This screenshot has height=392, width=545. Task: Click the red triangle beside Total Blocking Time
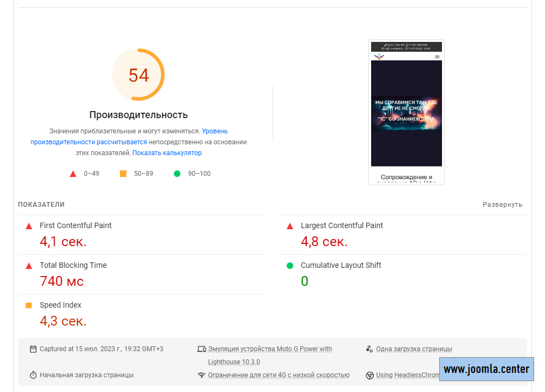[29, 266]
